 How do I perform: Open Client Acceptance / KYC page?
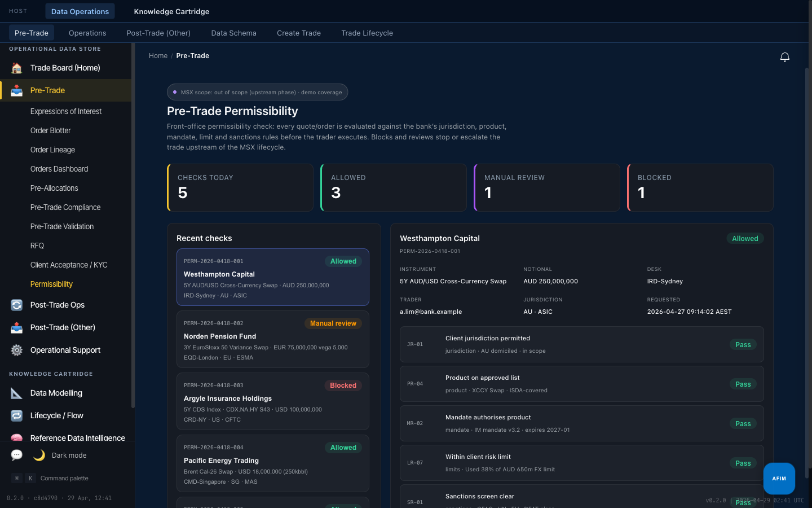click(x=69, y=265)
